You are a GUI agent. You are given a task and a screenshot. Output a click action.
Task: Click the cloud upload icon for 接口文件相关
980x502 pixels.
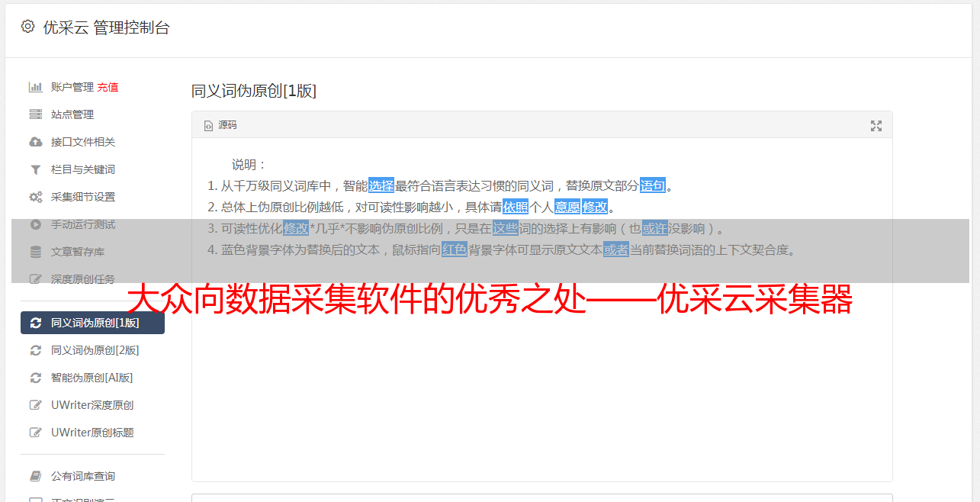click(35, 142)
